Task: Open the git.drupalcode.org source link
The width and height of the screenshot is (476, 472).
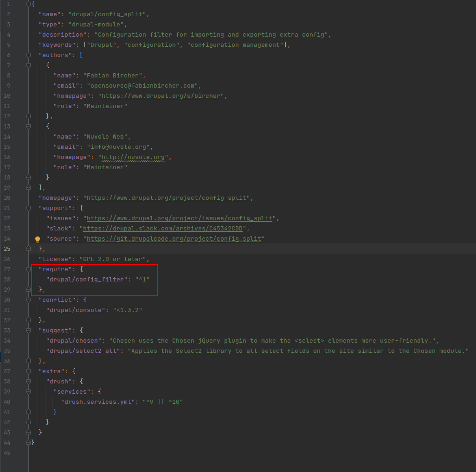Action: click(x=174, y=239)
